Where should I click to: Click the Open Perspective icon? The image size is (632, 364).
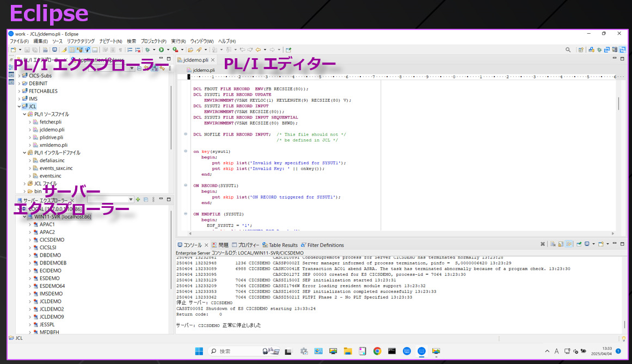tap(581, 50)
